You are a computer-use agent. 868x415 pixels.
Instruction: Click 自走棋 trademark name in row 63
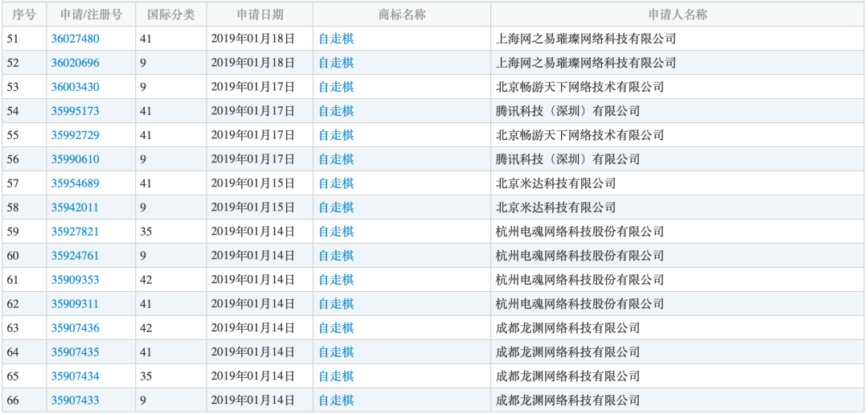(336, 328)
